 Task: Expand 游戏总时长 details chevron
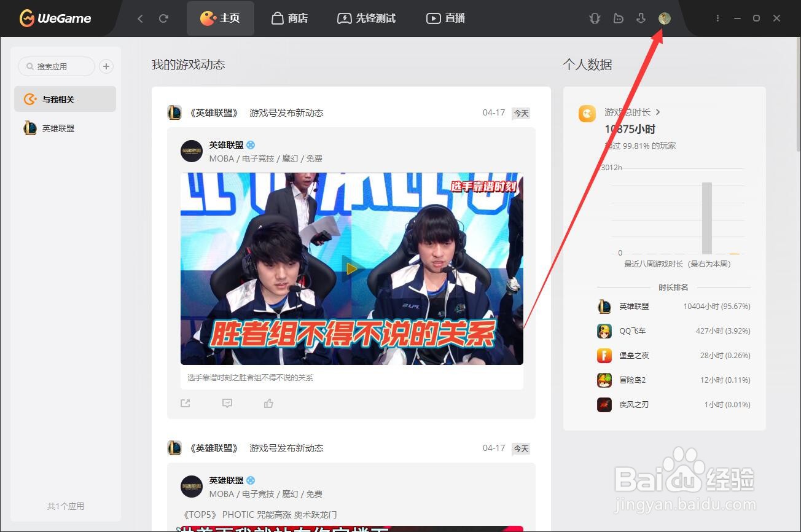click(658, 112)
